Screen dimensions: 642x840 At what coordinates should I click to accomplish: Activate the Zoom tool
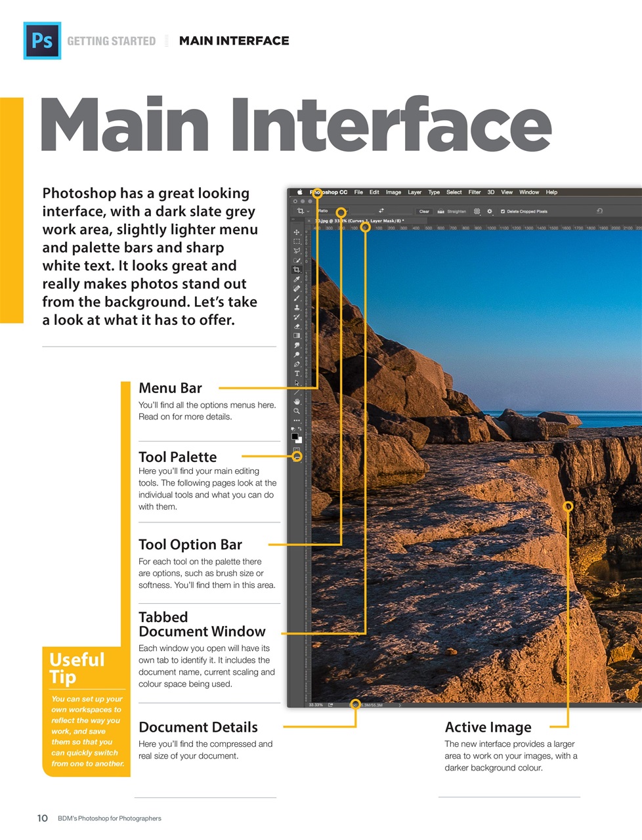[297, 410]
